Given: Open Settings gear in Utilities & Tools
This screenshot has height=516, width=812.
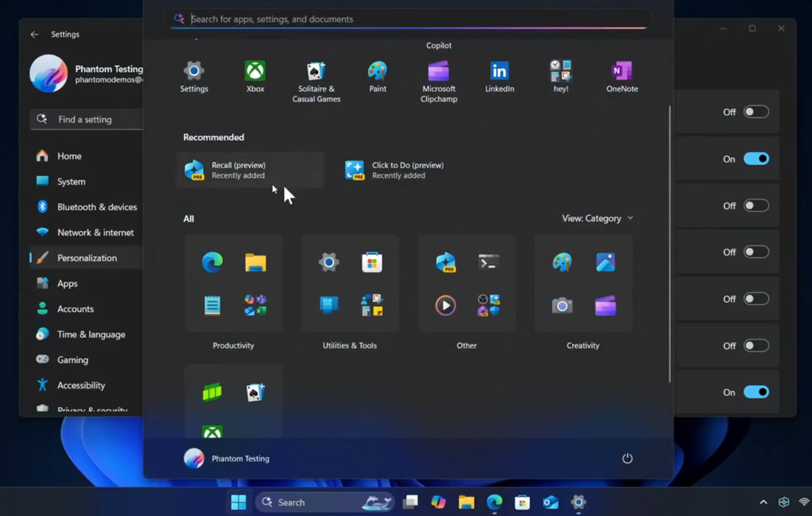Looking at the screenshot, I should tap(329, 262).
